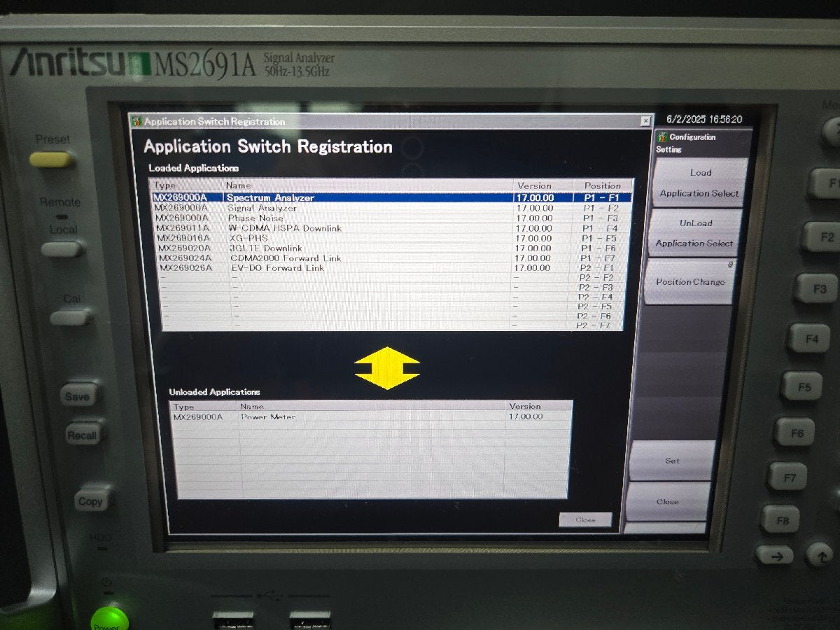Click the yellow Preset hardware key
840x630 pixels.
point(51,160)
